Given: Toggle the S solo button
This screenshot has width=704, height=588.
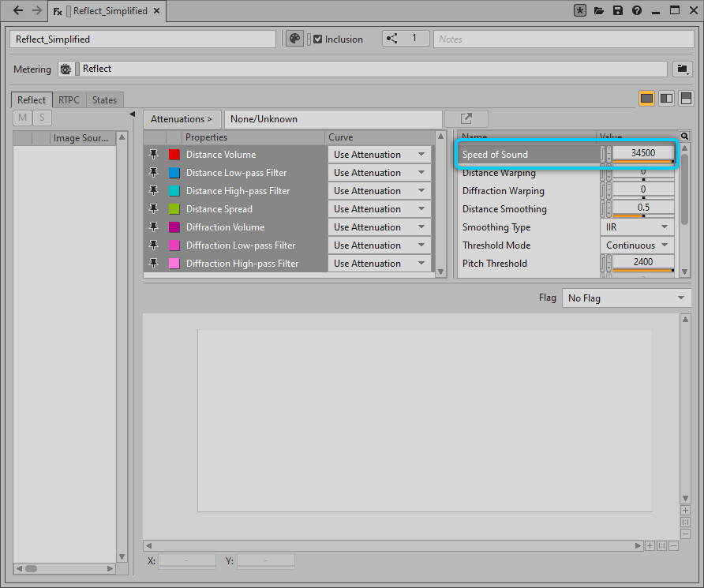Looking at the screenshot, I should pyautogui.click(x=41, y=118).
